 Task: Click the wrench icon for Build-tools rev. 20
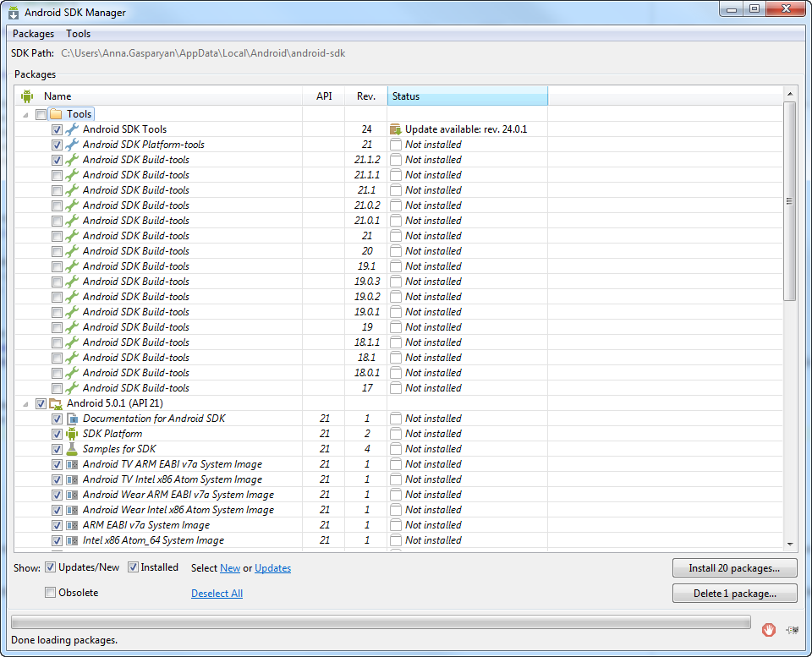pos(72,251)
